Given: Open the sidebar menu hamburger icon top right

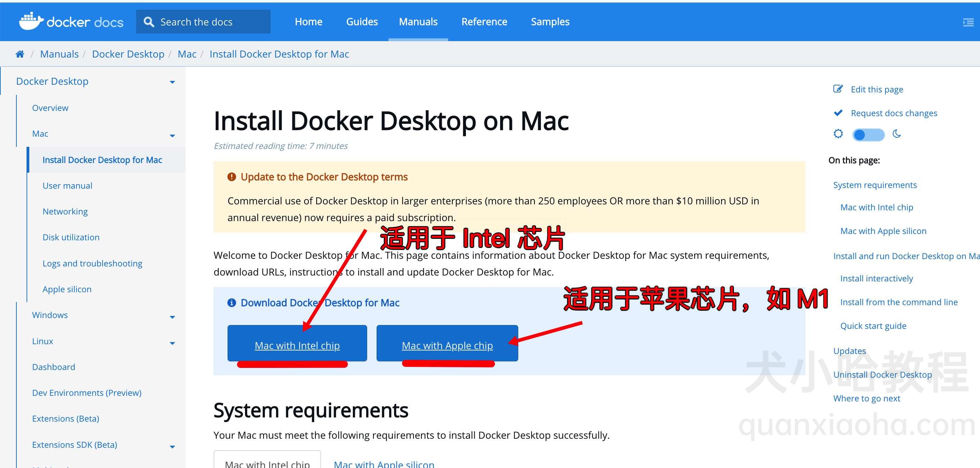Looking at the screenshot, I should pyautogui.click(x=968, y=22).
